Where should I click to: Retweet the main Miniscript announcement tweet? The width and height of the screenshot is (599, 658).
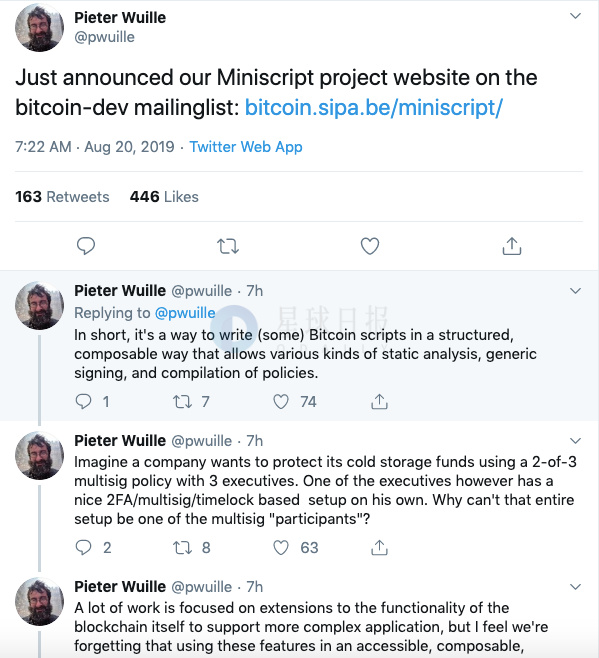click(228, 246)
